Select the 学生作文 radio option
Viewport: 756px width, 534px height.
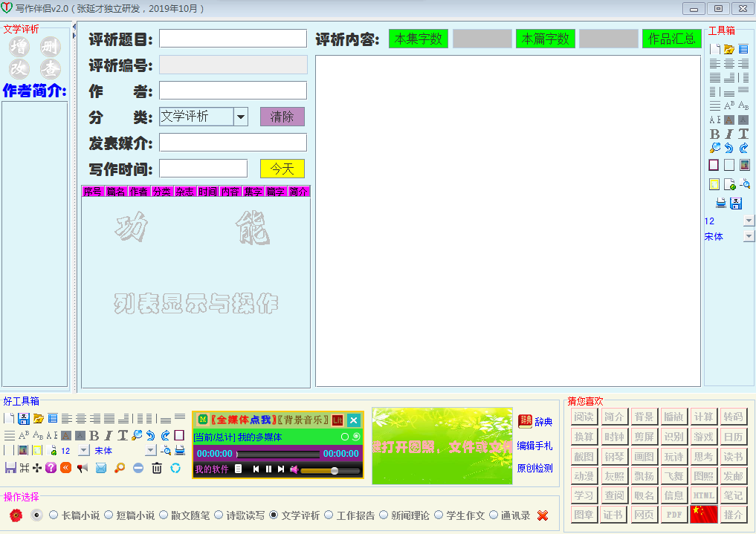(439, 515)
